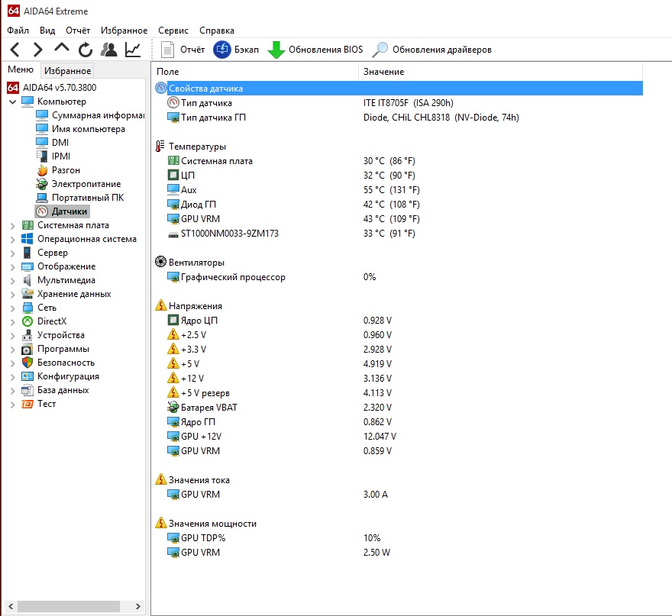Select the Тип датчика row
Viewport: 672px width, 616px height.
(399, 103)
